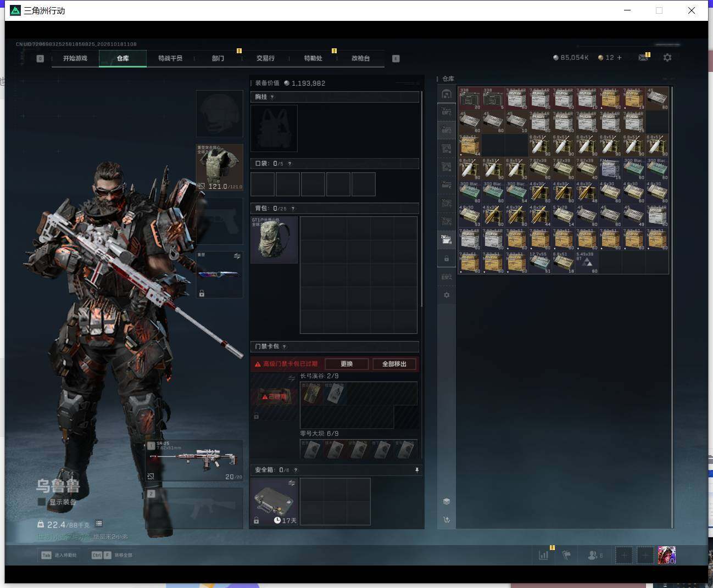Click the first add teammate plus slot
713x588 pixels.
pyautogui.click(x=624, y=555)
